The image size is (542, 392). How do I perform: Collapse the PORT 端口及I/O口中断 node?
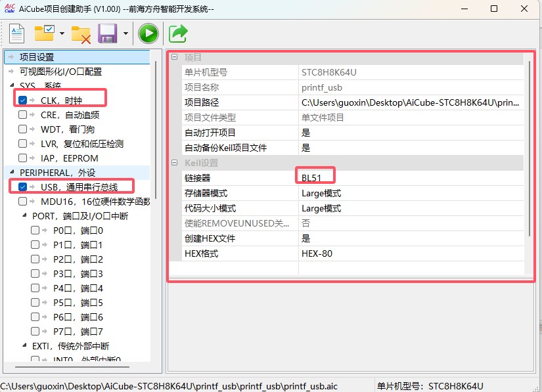(x=24, y=215)
